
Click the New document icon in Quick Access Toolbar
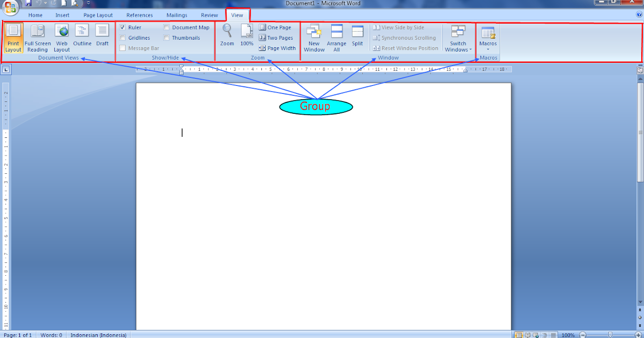[63, 3]
